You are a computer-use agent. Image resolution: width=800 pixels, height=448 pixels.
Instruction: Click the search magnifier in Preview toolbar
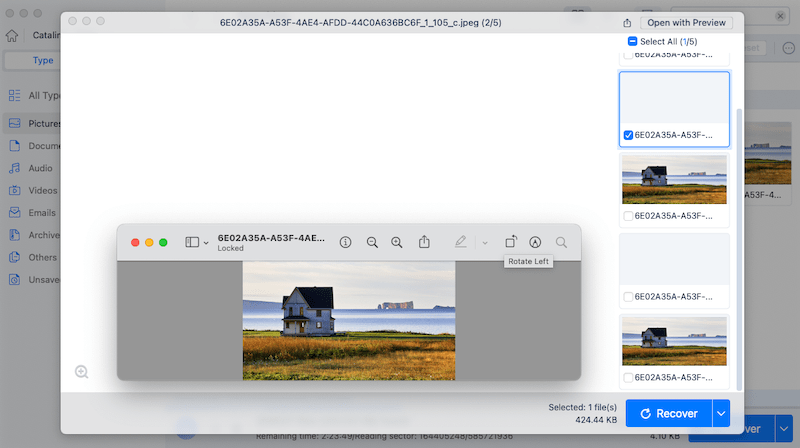click(x=561, y=242)
